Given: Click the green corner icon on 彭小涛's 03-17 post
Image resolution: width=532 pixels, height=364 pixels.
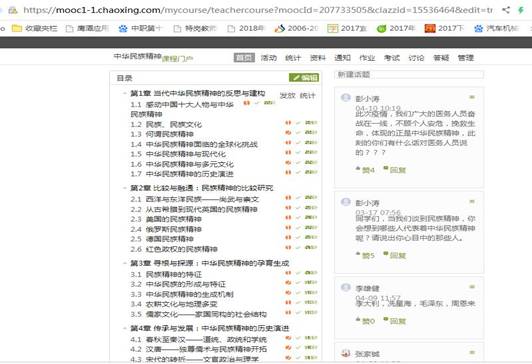Looking at the screenshot, I should tap(472, 202).
